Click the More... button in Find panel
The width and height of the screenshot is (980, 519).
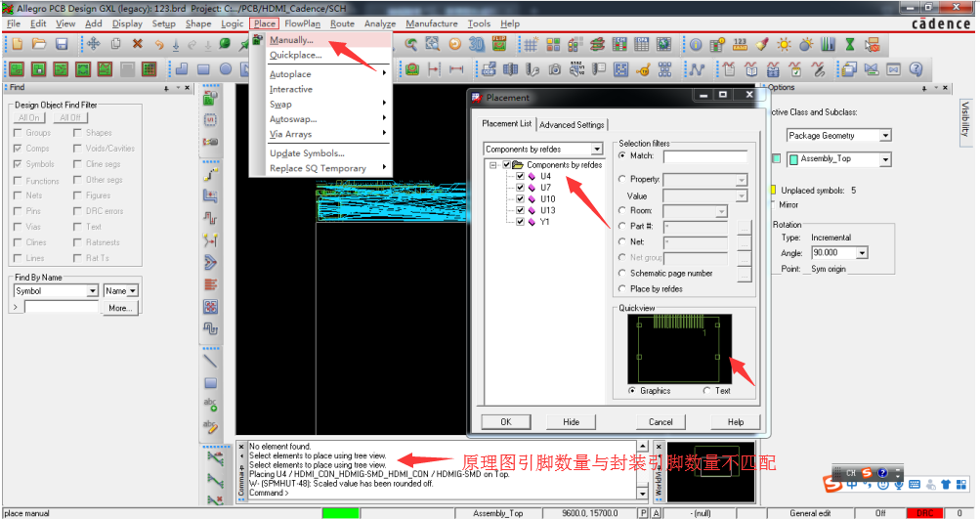click(x=119, y=308)
